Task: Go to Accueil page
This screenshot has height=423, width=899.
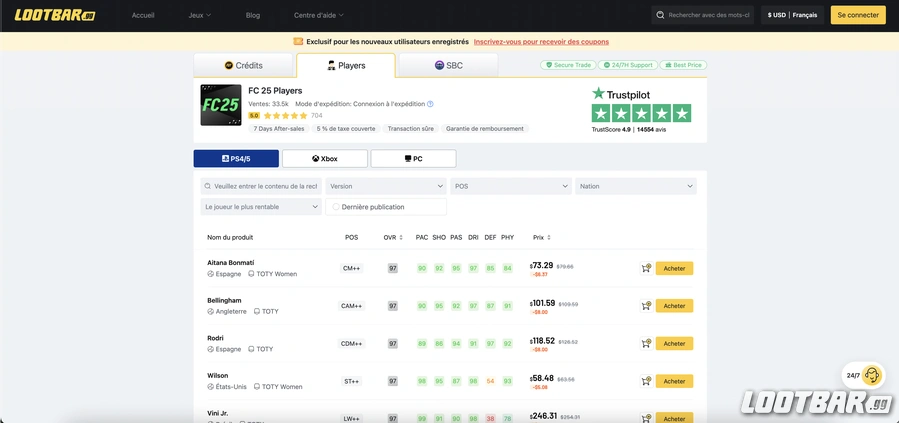Action: 143,15
